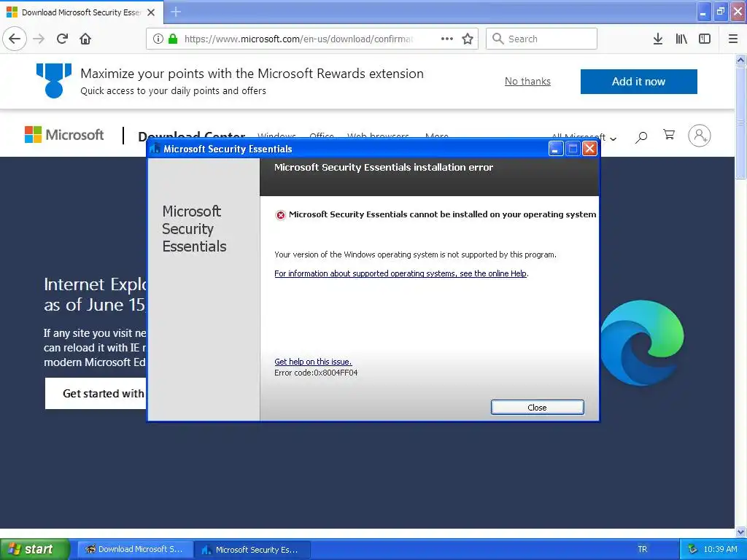The width and height of the screenshot is (747, 560).
Task: Show site information with the info icon
Action: (x=158, y=39)
